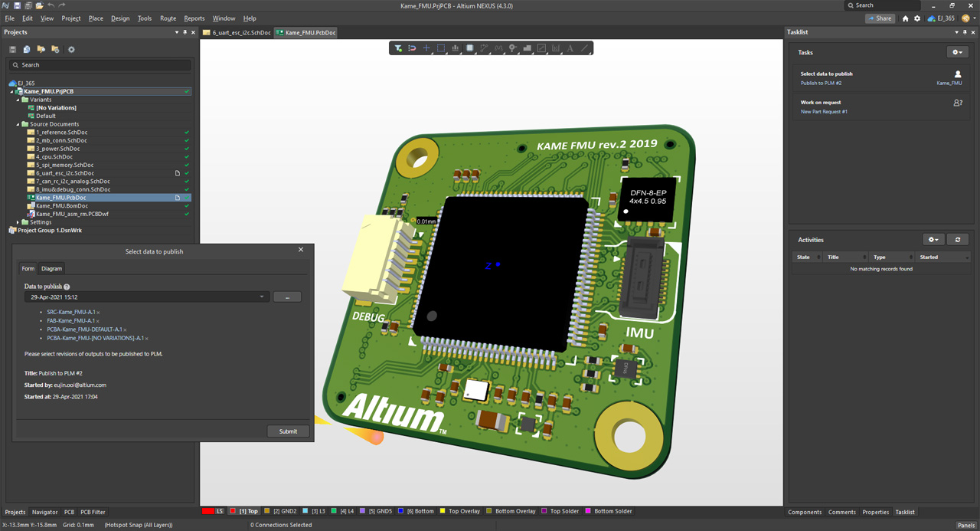Viewport: 980px width, 531px height.
Task: Open the gear settings icon above Tasks panel
Action: (x=957, y=52)
